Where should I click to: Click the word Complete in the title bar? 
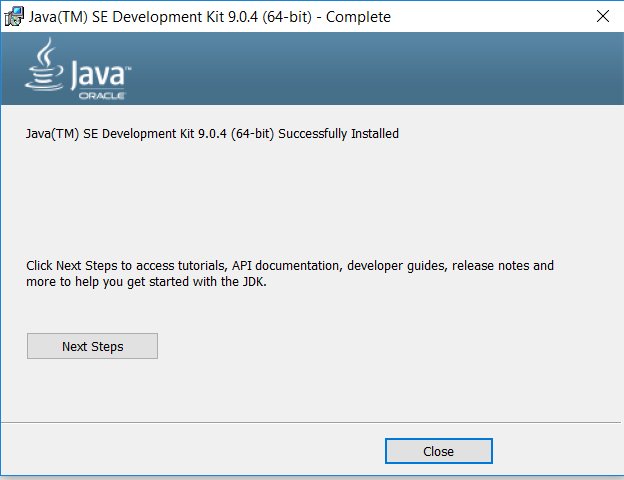coord(358,17)
